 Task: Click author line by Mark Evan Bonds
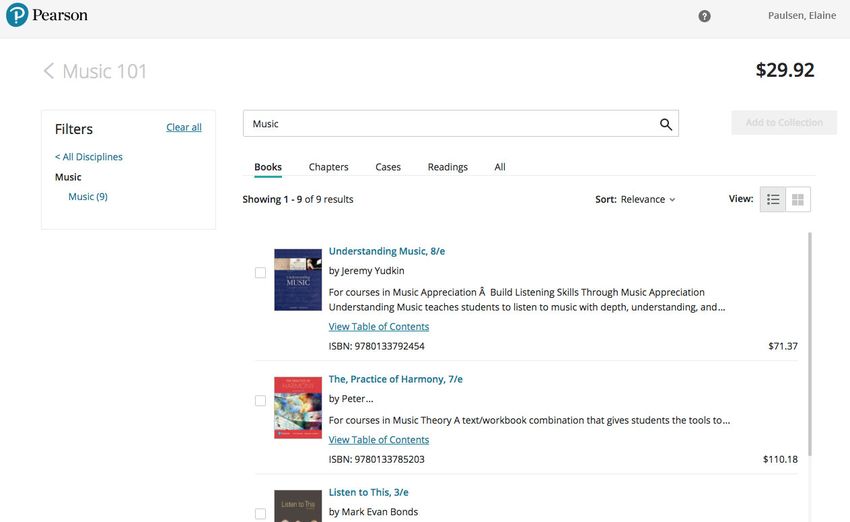[x=374, y=512]
